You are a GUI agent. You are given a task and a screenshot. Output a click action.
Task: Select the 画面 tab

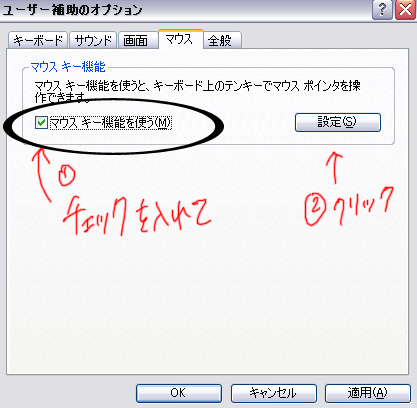(x=138, y=40)
